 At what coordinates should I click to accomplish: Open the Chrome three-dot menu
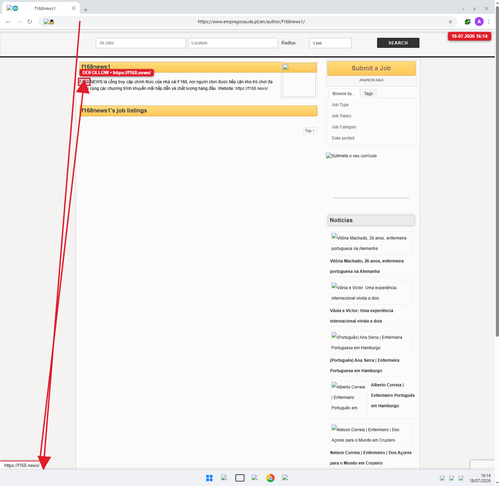click(489, 22)
